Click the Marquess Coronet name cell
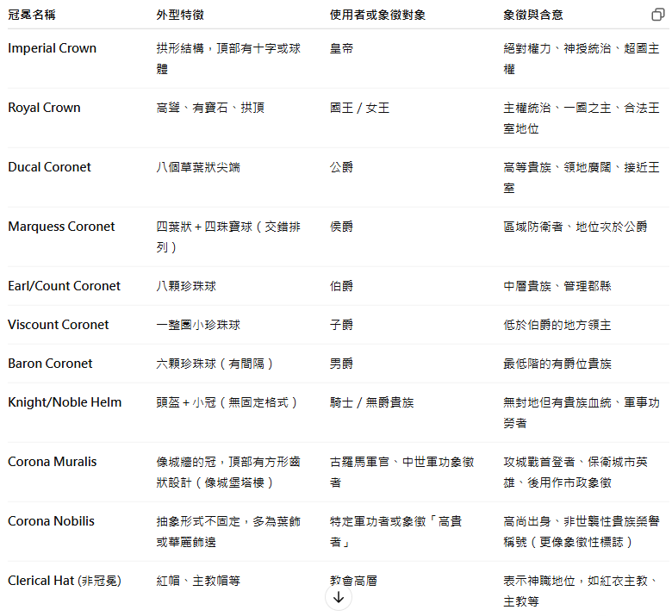672x616 pixels. [61, 227]
